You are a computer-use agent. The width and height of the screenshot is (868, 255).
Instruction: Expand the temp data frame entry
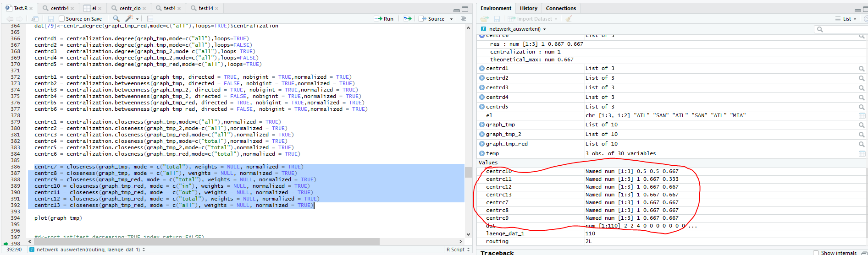click(x=482, y=153)
